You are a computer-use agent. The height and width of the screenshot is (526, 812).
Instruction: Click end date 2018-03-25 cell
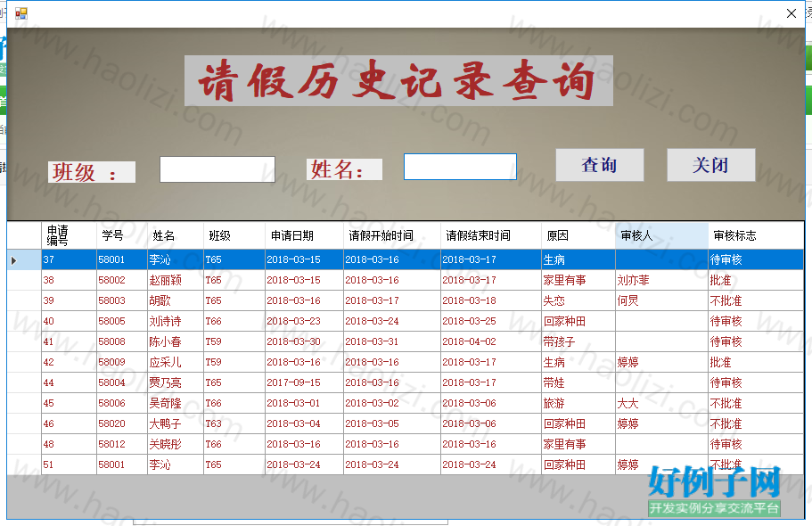[491, 321]
